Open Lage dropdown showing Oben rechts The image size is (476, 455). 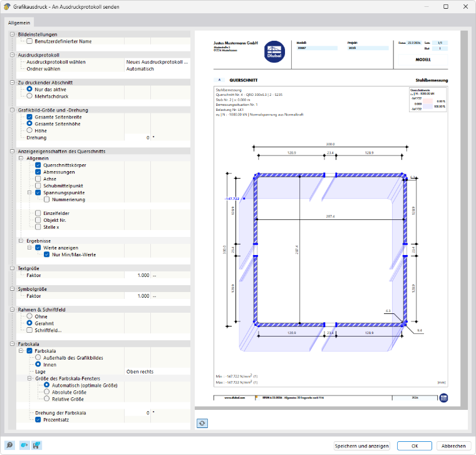pyautogui.click(x=157, y=372)
